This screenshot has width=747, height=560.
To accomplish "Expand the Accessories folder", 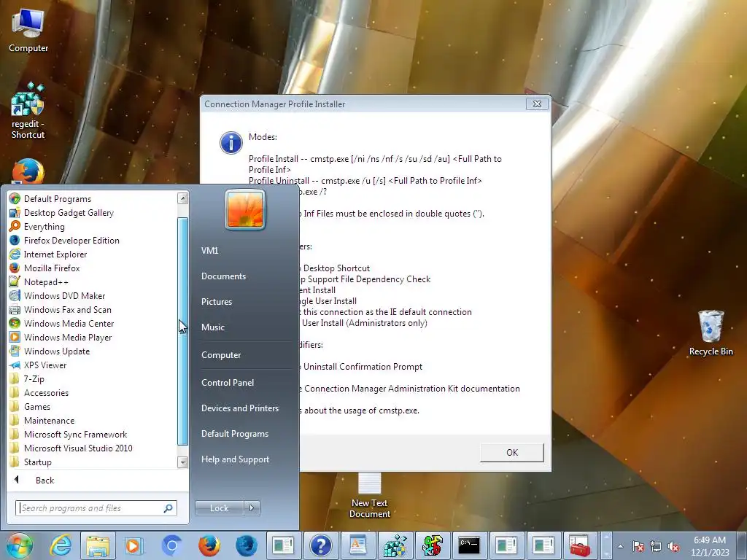I will (46, 392).
